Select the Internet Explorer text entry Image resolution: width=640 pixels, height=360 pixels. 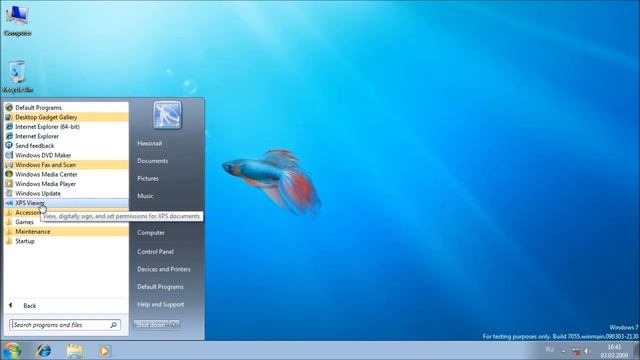[x=37, y=136]
